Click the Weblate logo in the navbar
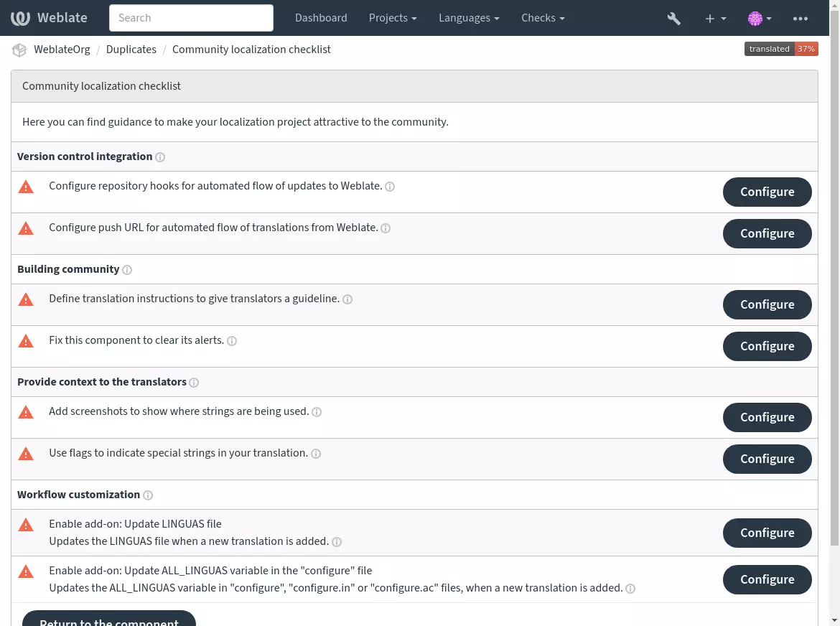 (x=49, y=18)
